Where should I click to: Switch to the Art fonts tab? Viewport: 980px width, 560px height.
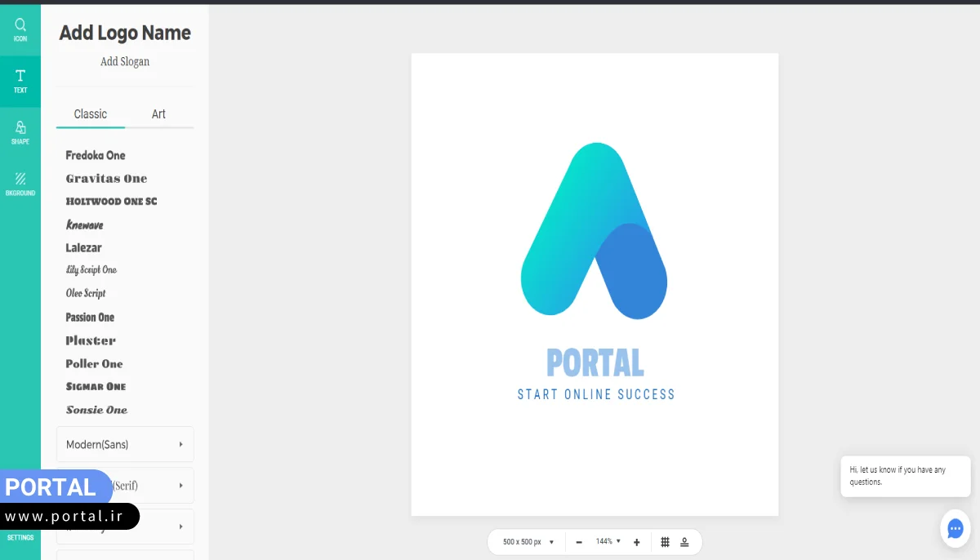point(158,114)
